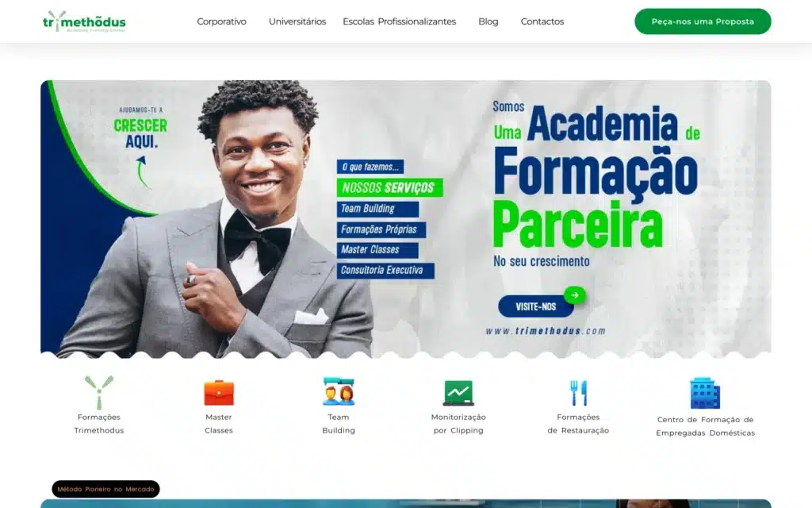The width and height of the screenshot is (812, 508).
Task: Open the Team Building people icon
Action: 339,391
